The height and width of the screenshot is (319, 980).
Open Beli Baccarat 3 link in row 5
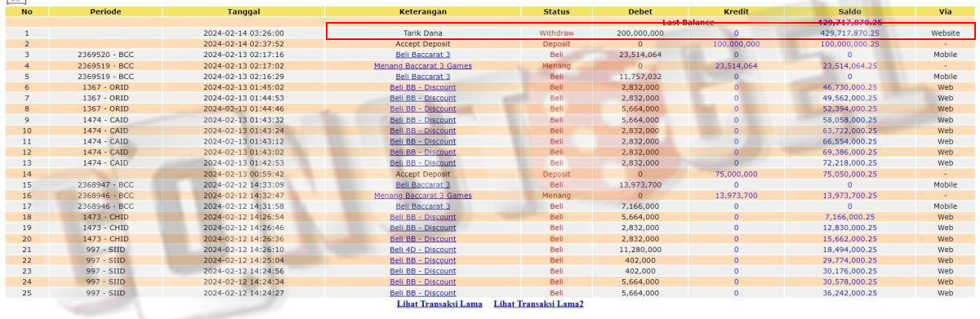click(x=422, y=76)
